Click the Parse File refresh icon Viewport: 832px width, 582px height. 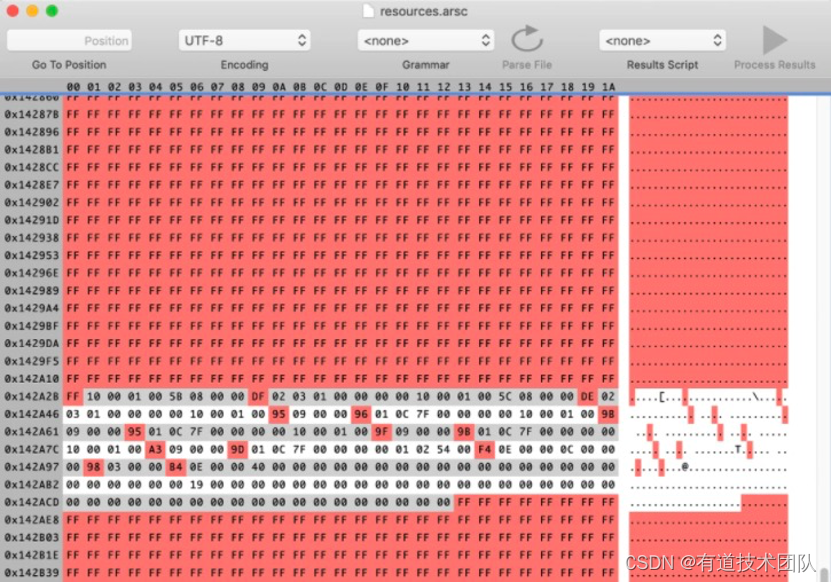point(527,39)
